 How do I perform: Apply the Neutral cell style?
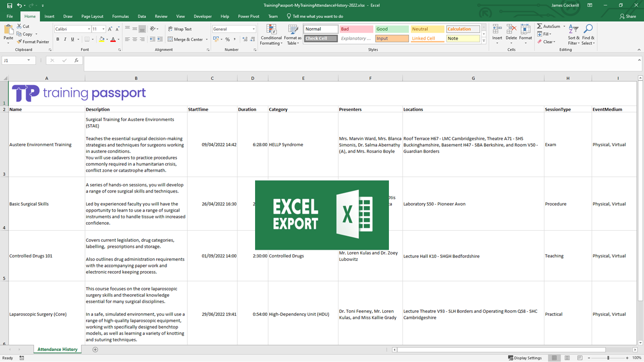pos(427,29)
